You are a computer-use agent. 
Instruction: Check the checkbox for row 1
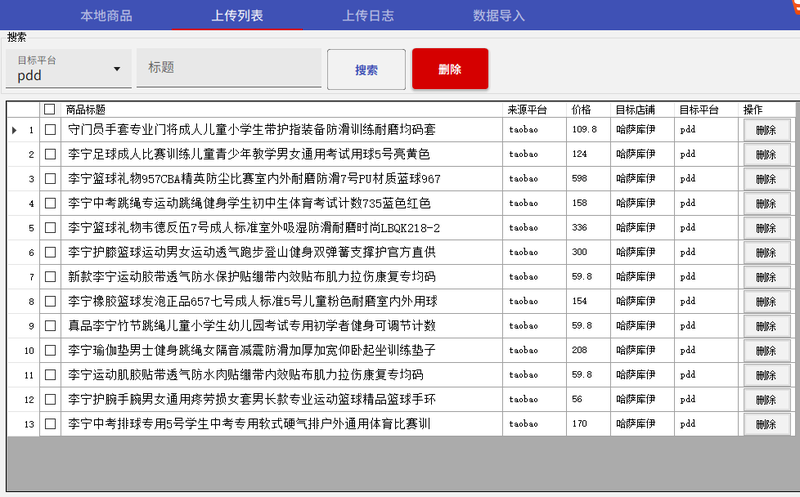point(50,130)
